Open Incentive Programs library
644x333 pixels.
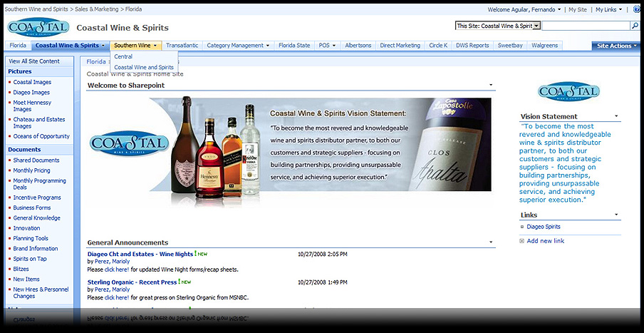(37, 198)
